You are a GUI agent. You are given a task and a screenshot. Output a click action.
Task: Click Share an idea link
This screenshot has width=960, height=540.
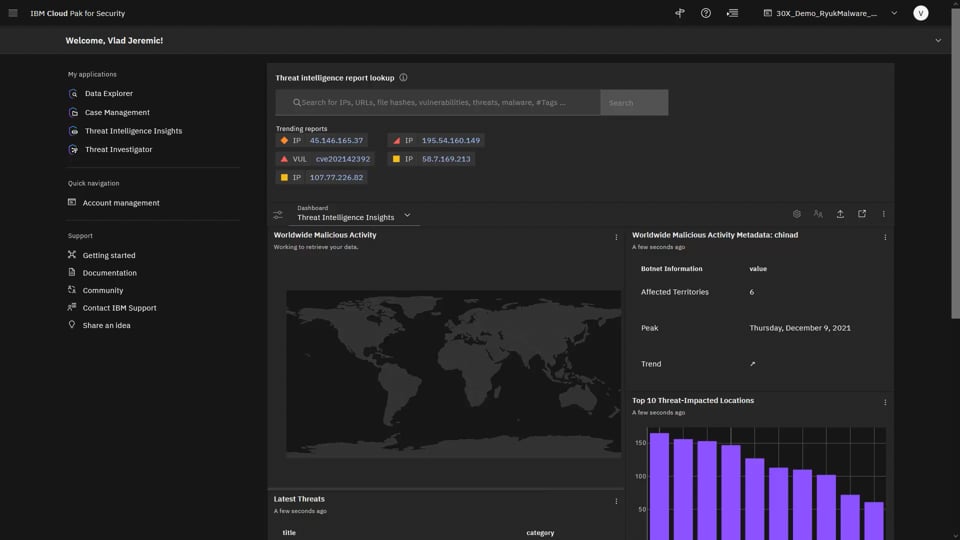[x=107, y=325]
